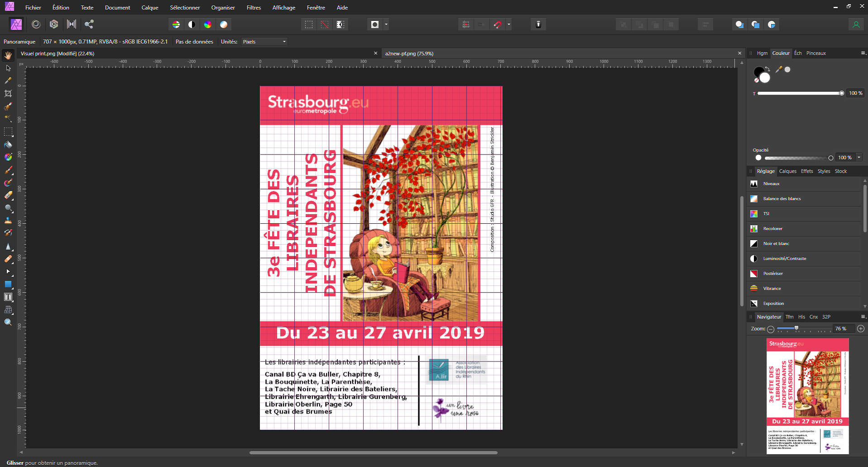Select the Rectangle shape tool
This screenshot has height=467, width=868.
click(x=8, y=284)
